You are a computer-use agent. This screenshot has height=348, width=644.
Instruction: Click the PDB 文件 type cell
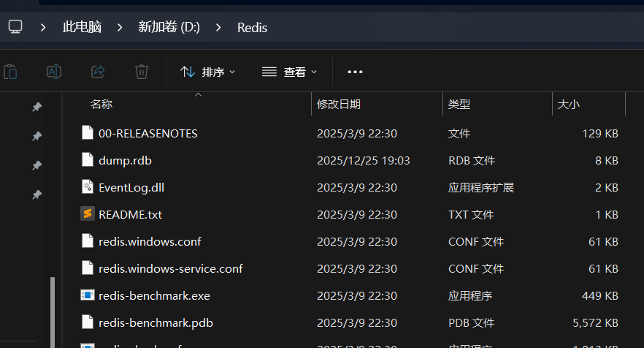471,323
